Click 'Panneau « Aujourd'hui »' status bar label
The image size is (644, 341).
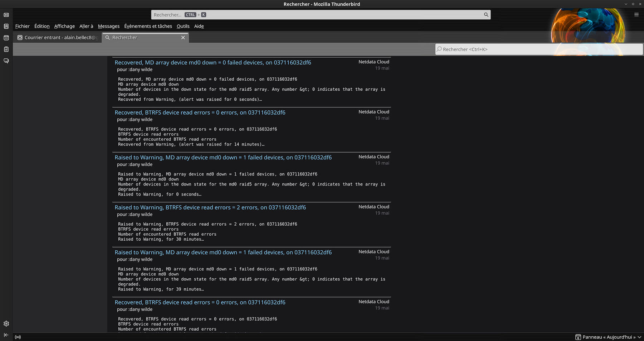(609, 337)
